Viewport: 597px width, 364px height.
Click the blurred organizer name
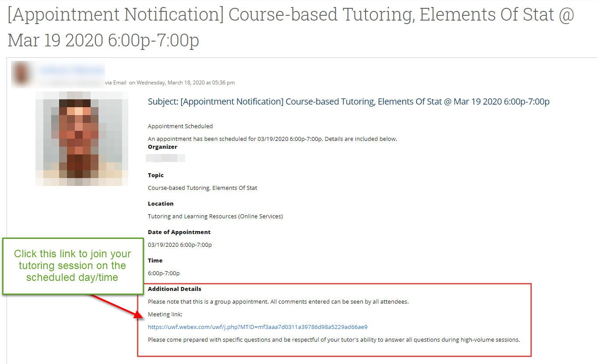click(165, 158)
